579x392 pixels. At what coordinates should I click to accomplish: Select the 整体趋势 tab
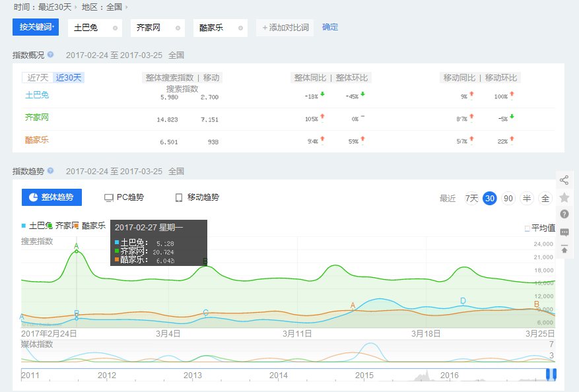click(51, 197)
